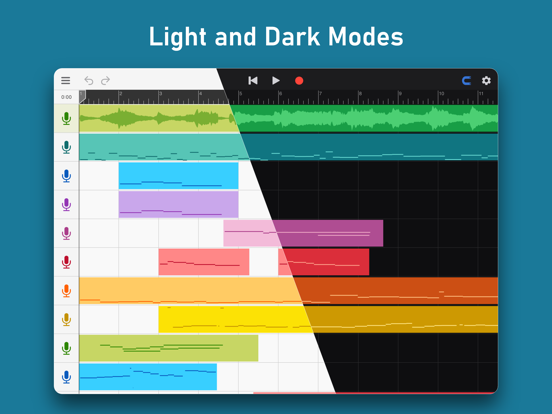552x414 pixels.
Task: Select the darker red clip on the right
Action: click(324, 262)
